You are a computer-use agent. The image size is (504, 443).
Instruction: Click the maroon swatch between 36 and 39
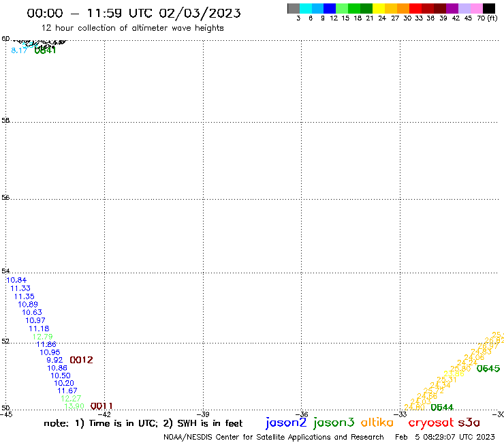pos(440,9)
